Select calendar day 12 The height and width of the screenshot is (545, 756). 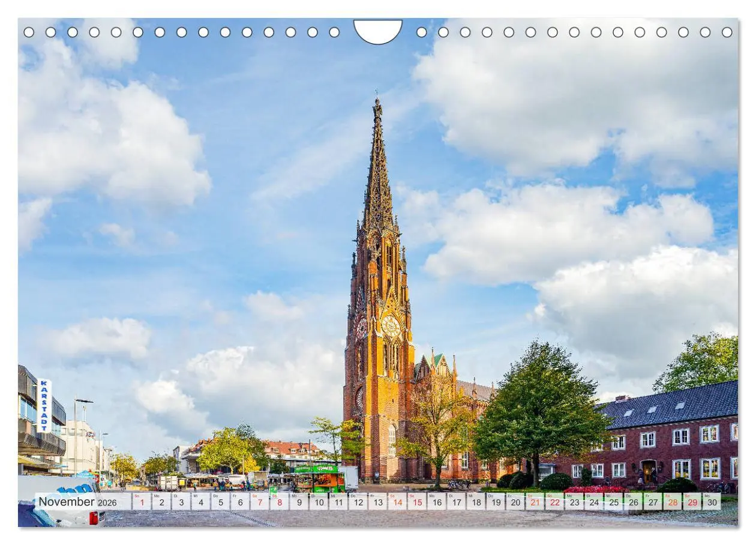[358, 502]
